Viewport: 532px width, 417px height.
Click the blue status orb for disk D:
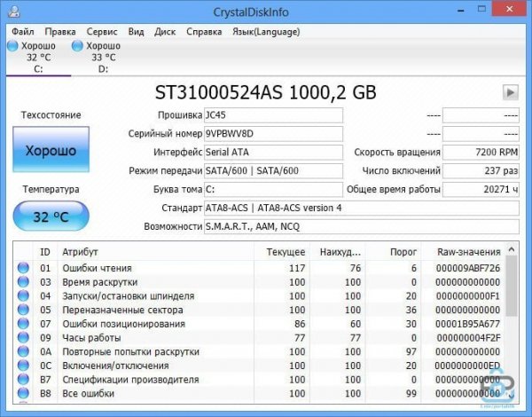[x=77, y=46]
